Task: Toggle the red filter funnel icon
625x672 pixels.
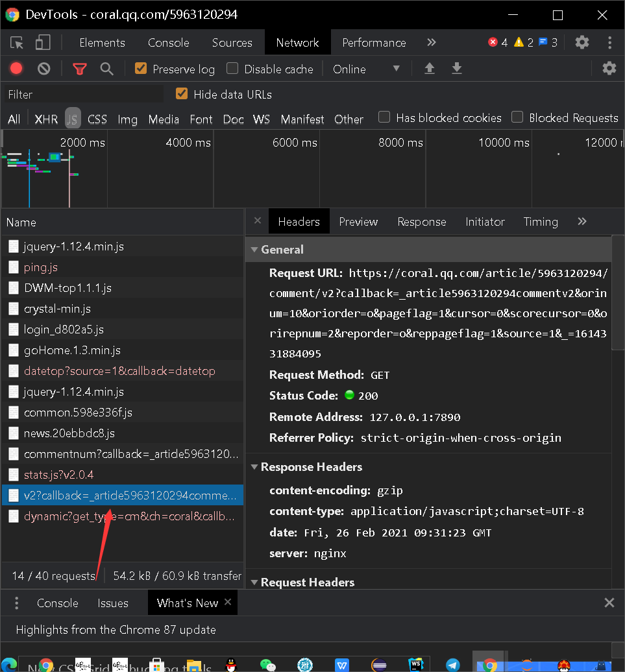Action: (80, 69)
